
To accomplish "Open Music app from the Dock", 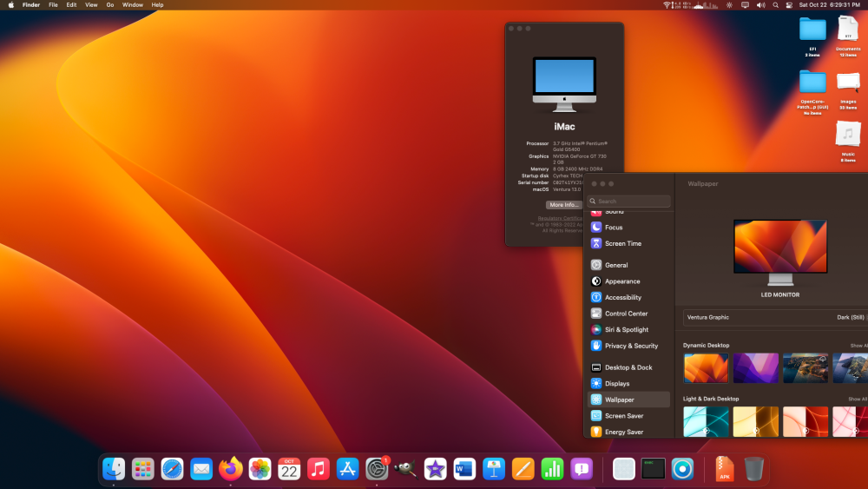I will coord(319,469).
